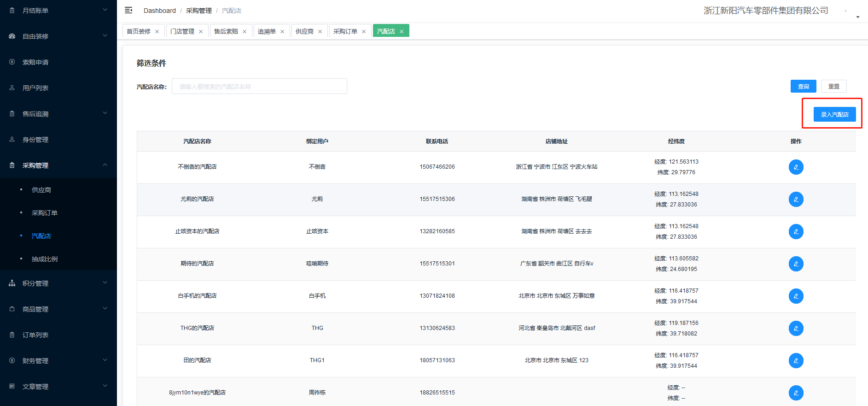Click edit icon for 8jym10n1wye的汽配店 row
This screenshot has width=868, height=406.
(x=796, y=393)
